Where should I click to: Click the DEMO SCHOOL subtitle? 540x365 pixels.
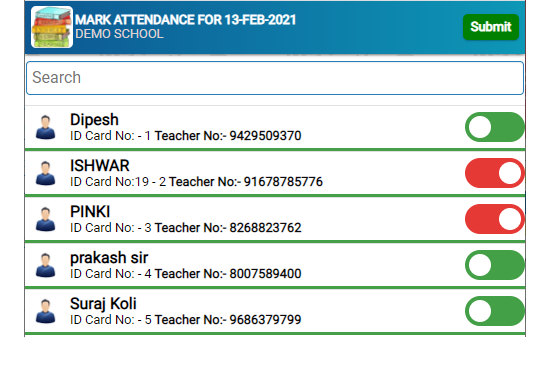coord(119,34)
